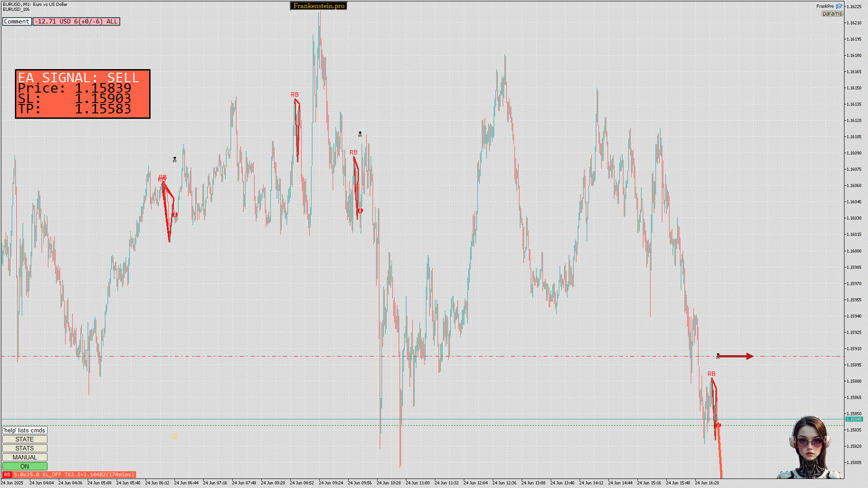
Task: Click the 'help' lists cmds input field
Action: 24,430
